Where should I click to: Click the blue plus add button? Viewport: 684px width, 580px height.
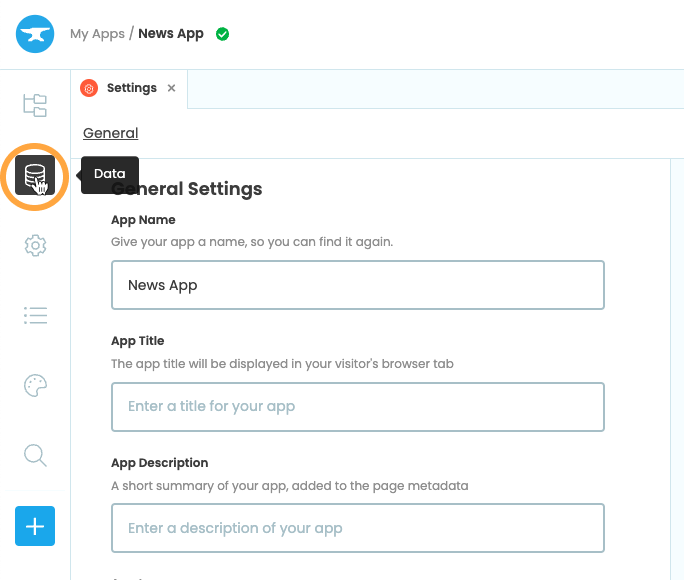pyautogui.click(x=35, y=526)
